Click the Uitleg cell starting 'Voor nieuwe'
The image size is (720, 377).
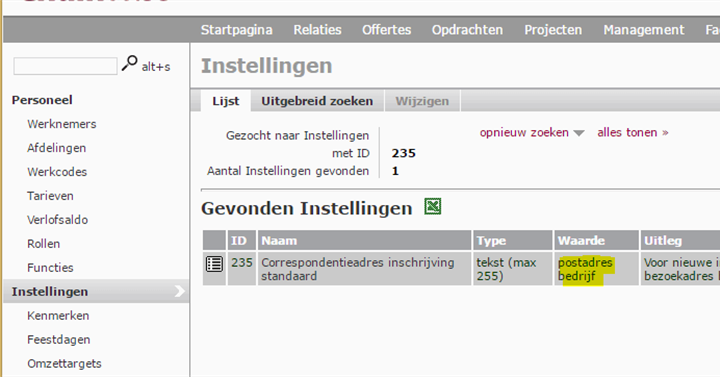tap(680, 269)
